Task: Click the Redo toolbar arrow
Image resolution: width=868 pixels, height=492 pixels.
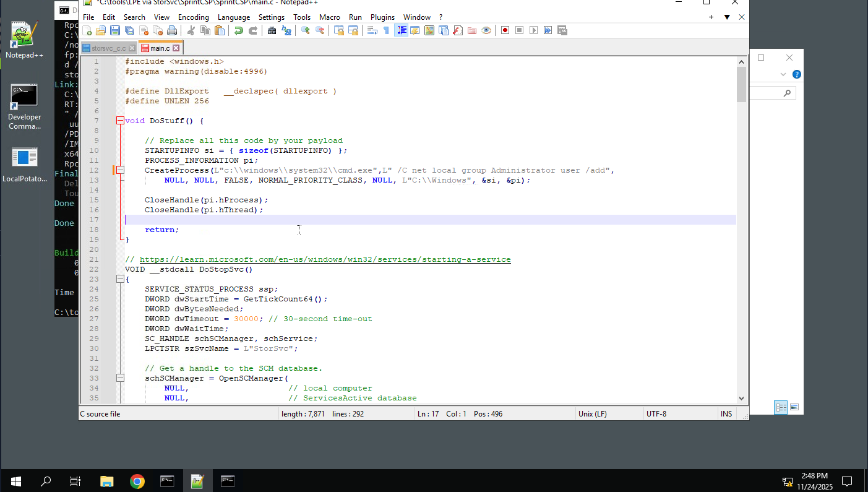Action: (x=252, y=30)
